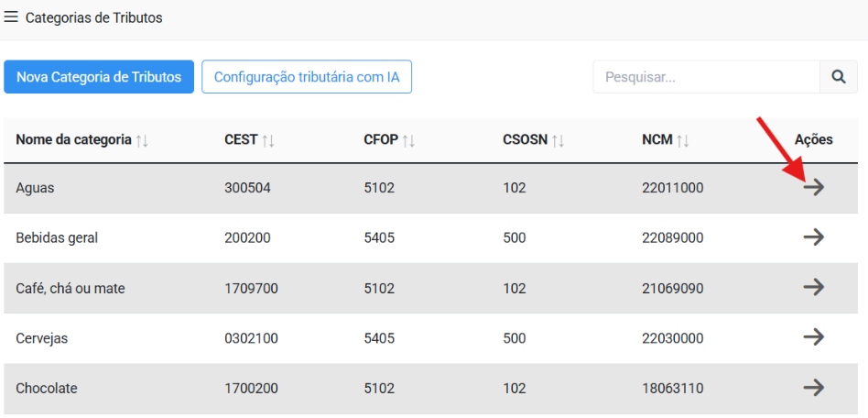The height and width of the screenshot is (418, 868).
Task: Open actions arrow for Café, chá ou mate
Action: tap(813, 288)
